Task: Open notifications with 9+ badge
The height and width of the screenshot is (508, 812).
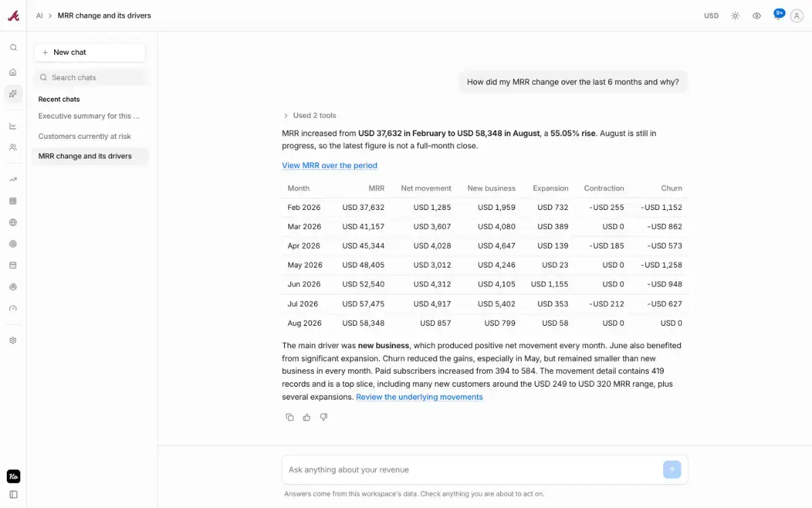Action: tap(778, 15)
